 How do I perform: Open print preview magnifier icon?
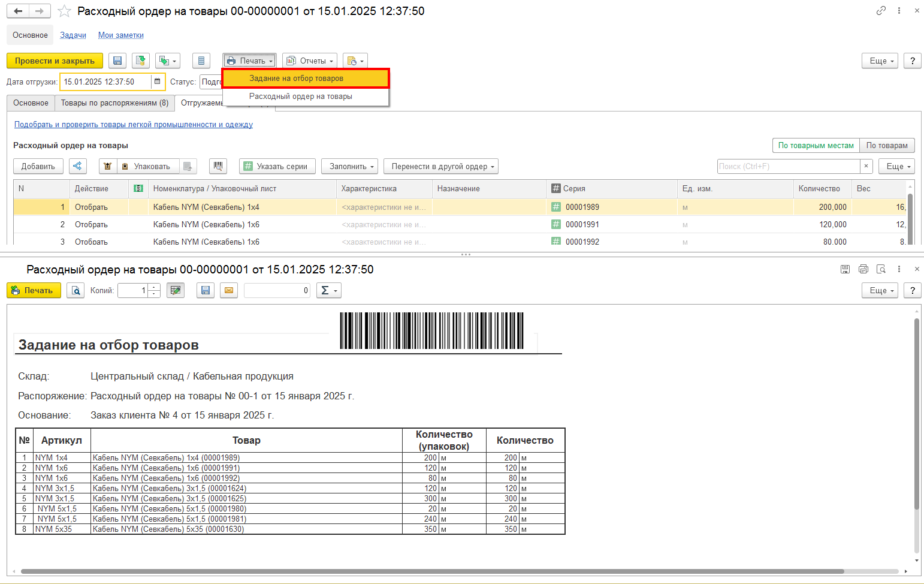76,290
